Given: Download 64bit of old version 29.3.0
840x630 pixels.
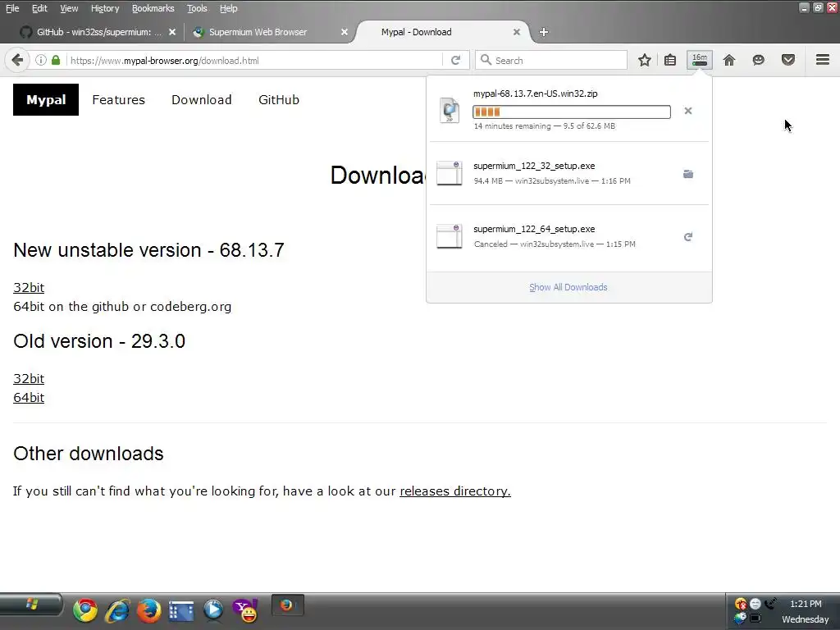Looking at the screenshot, I should pyautogui.click(x=29, y=398).
